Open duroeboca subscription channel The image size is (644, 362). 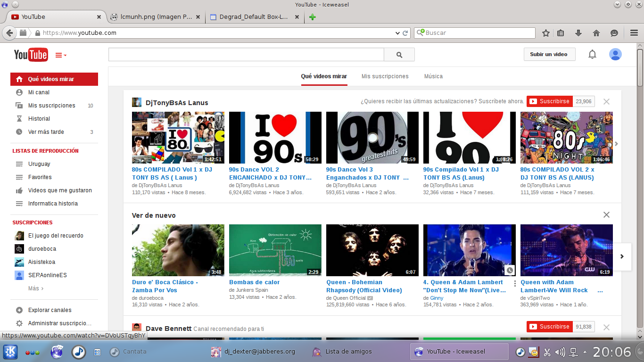pos(54,249)
